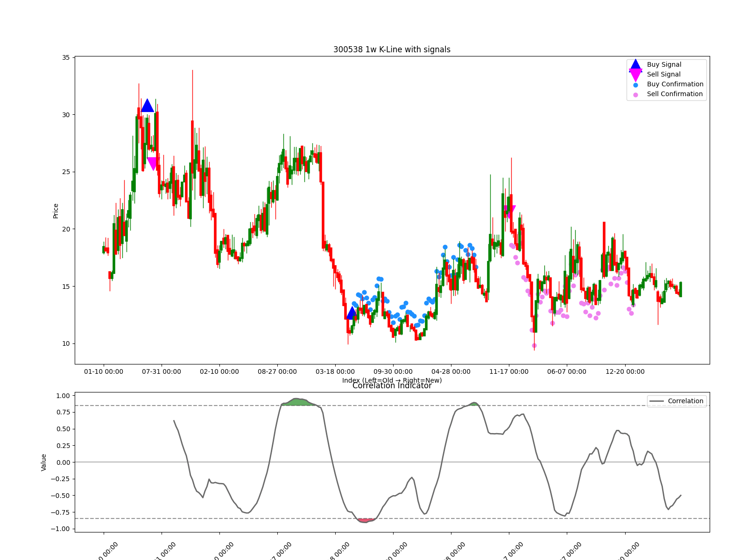Click the gray Correlation line sample in legend

click(x=656, y=401)
